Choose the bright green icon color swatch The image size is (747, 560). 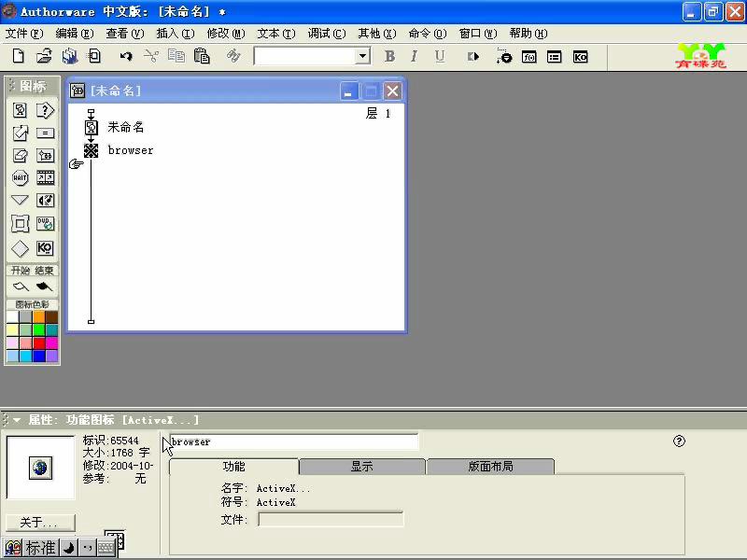pos(38,330)
